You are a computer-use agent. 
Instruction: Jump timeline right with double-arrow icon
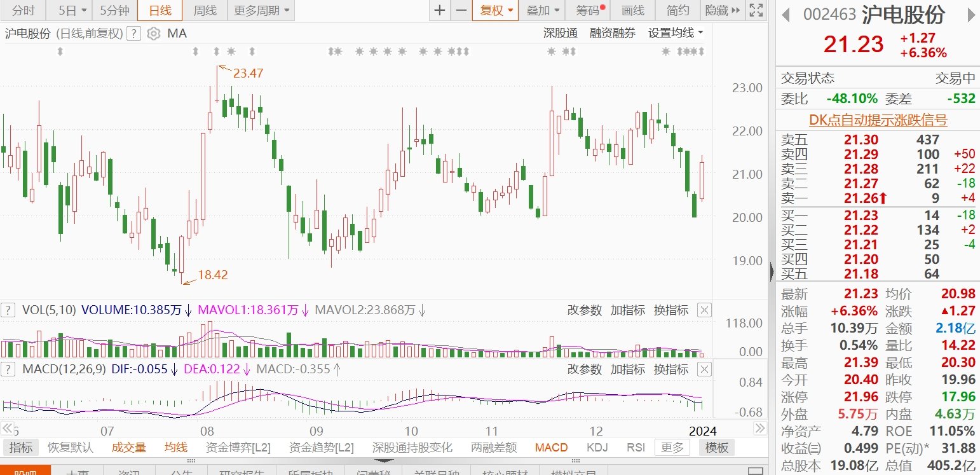pos(759,428)
